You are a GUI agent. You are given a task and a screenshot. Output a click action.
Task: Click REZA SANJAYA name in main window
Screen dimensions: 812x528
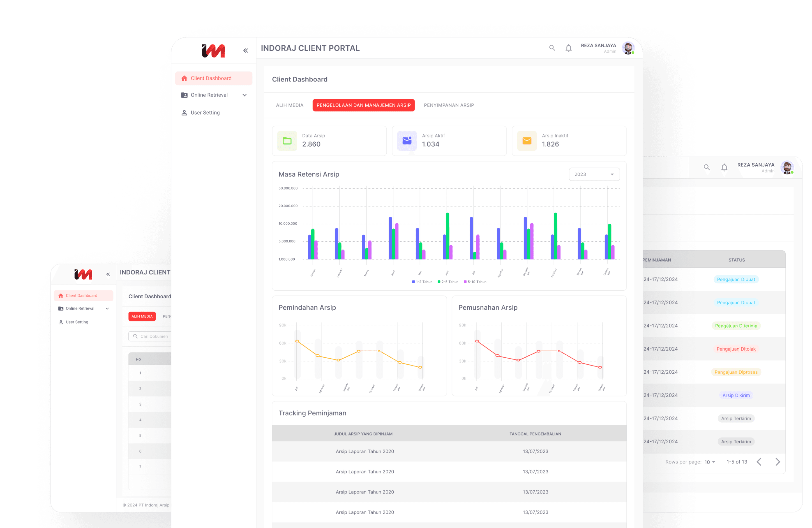point(598,45)
